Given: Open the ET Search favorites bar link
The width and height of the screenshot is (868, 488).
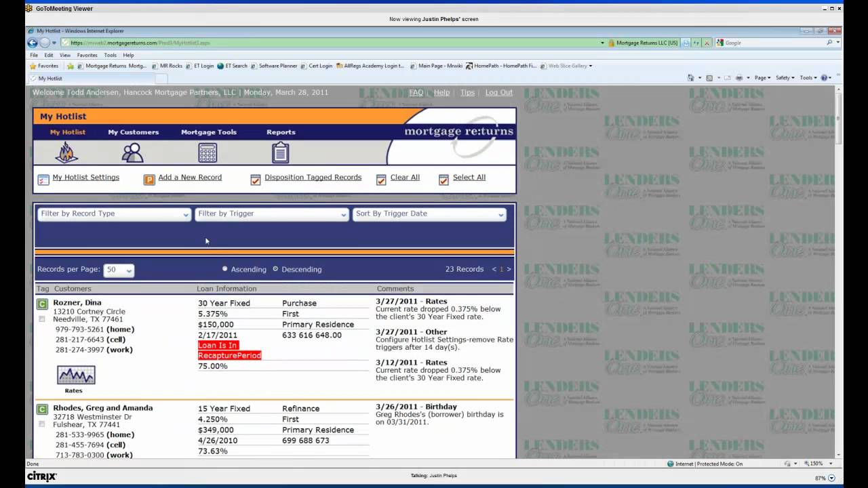Looking at the screenshot, I should [232, 66].
